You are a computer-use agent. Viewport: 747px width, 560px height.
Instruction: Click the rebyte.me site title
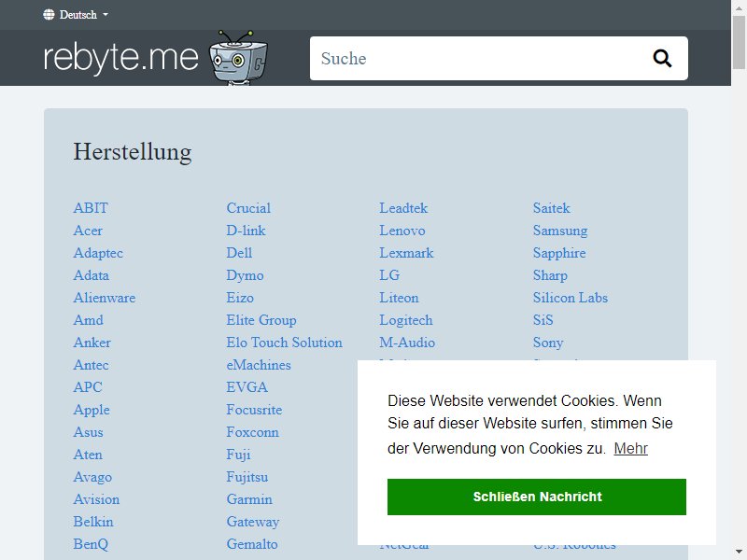[x=120, y=58]
